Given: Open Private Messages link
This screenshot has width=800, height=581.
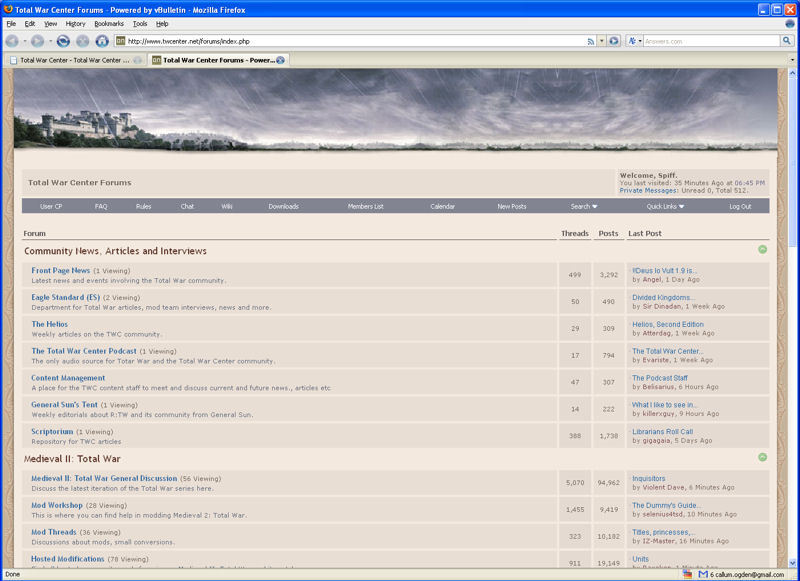Looking at the screenshot, I should click(x=648, y=190).
